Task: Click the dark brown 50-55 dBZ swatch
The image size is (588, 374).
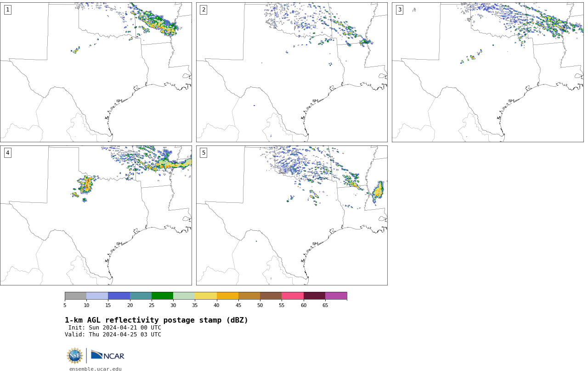Action: tap(271, 296)
